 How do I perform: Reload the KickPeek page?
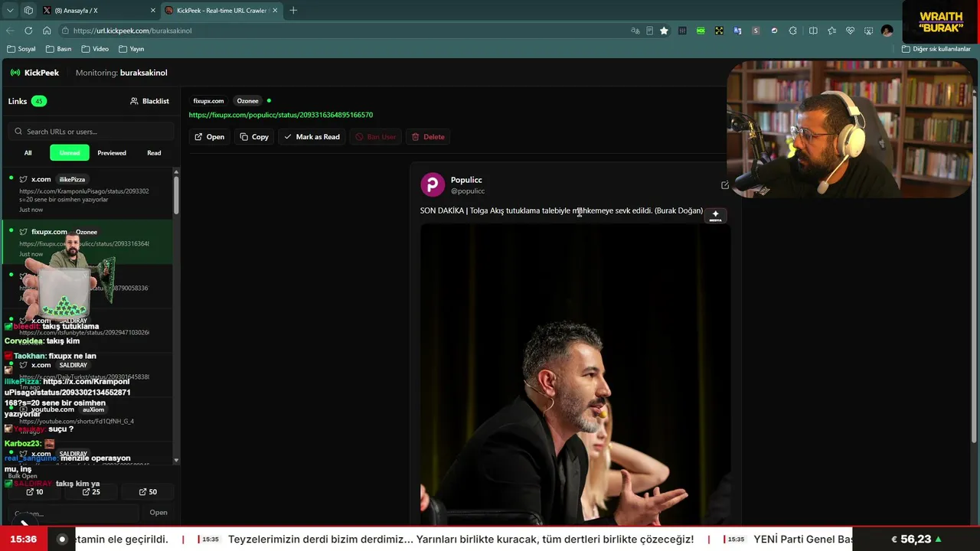(28, 31)
